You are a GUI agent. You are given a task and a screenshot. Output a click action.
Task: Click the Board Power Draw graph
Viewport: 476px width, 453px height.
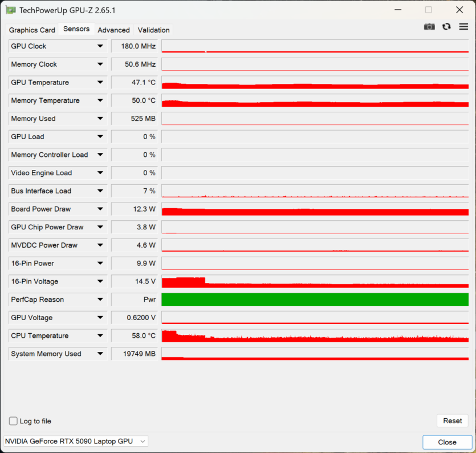pyautogui.click(x=315, y=209)
